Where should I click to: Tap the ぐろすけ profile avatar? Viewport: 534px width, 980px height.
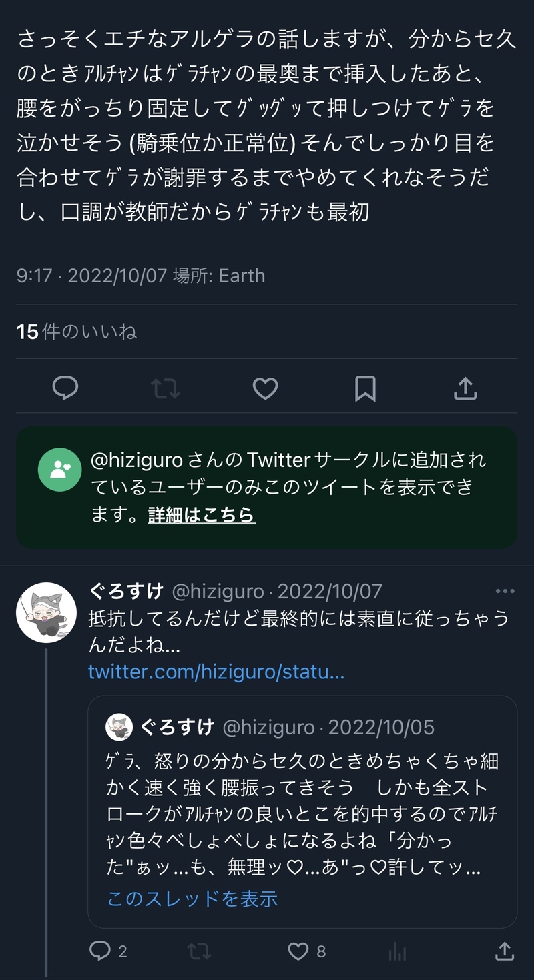[47, 612]
